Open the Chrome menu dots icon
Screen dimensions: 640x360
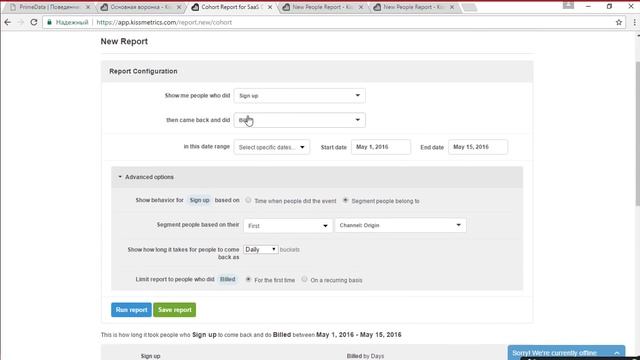tap(634, 22)
